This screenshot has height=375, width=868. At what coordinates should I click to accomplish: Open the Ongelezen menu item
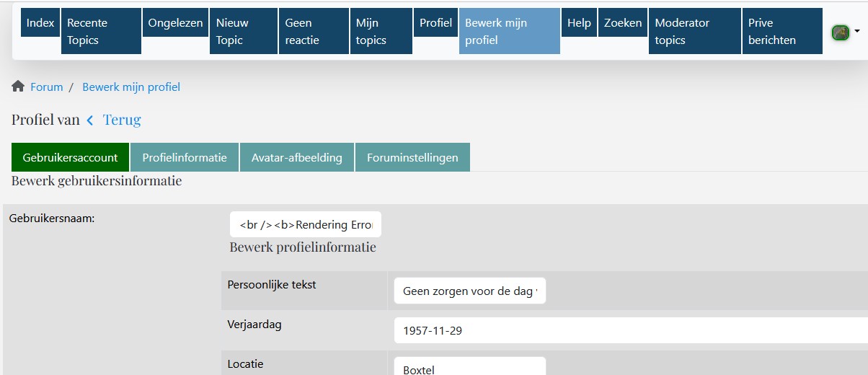(x=175, y=24)
